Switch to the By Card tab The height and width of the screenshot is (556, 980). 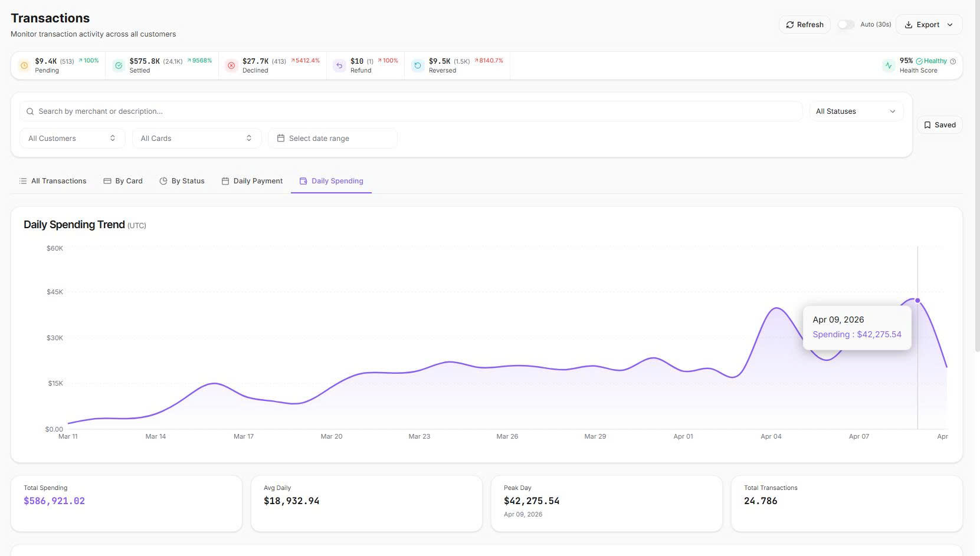(x=123, y=181)
